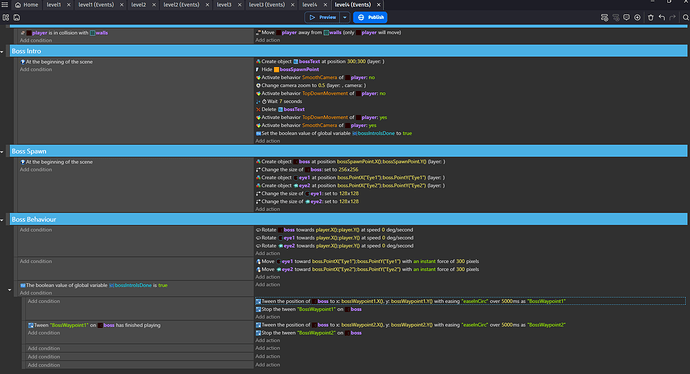
Task: Open the events search magnifier
Action: coord(686,18)
